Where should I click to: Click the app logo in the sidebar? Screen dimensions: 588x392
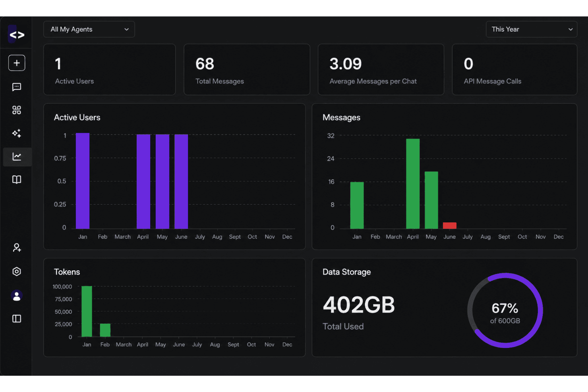pos(17,35)
